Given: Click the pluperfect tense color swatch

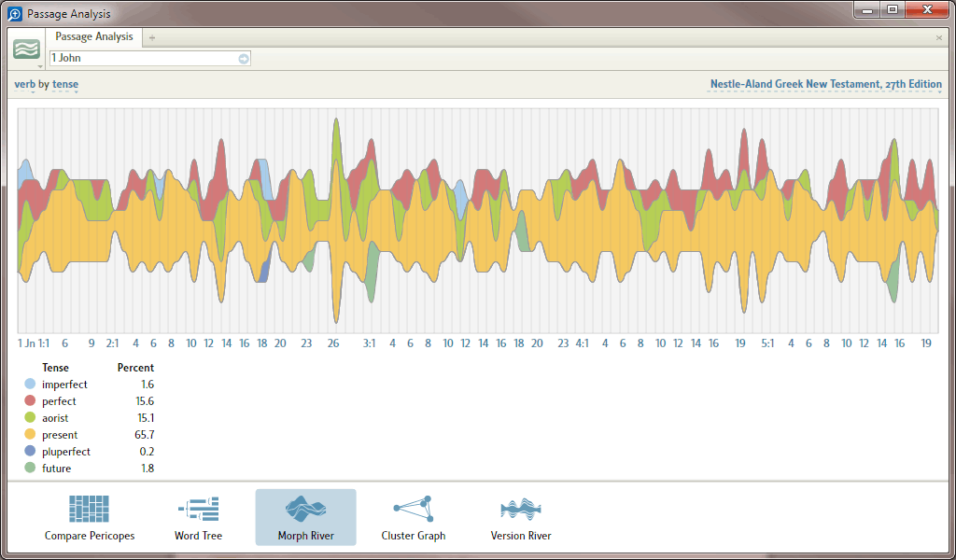Looking at the screenshot, I should pyautogui.click(x=30, y=452).
